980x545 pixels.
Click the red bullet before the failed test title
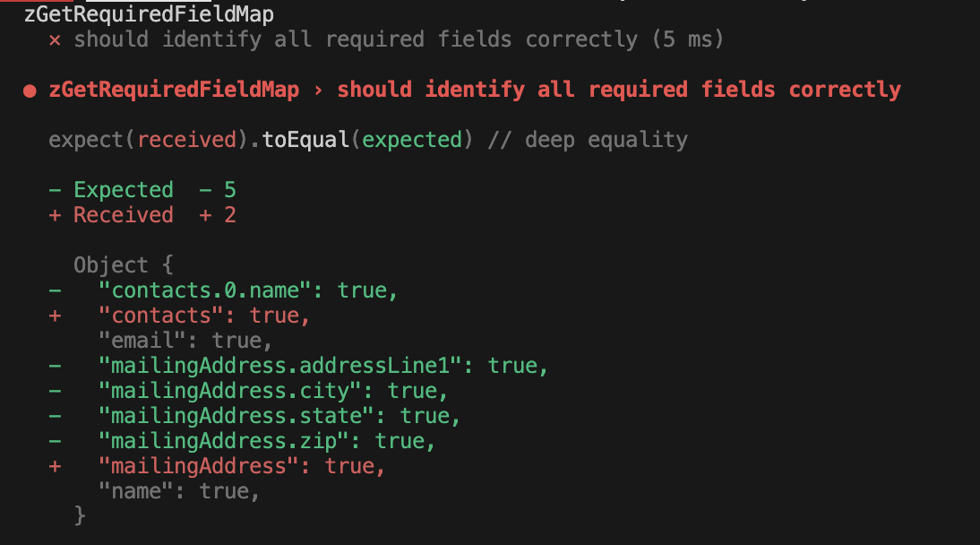pos(30,91)
